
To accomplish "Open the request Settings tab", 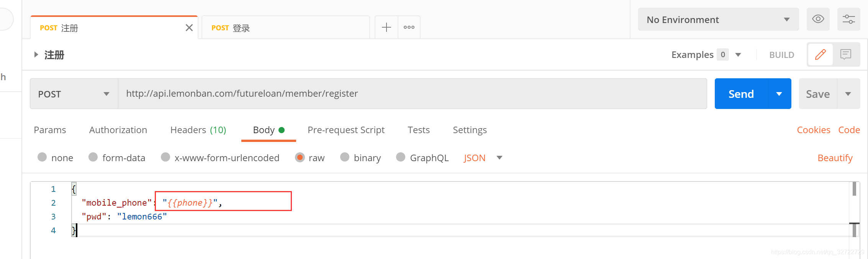I will pos(470,130).
